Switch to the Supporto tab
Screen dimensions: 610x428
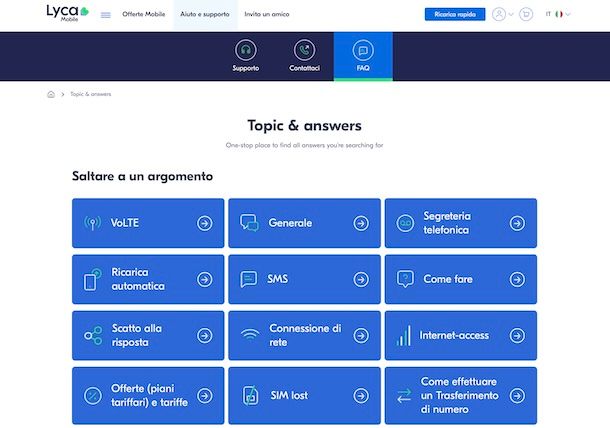coord(245,56)
